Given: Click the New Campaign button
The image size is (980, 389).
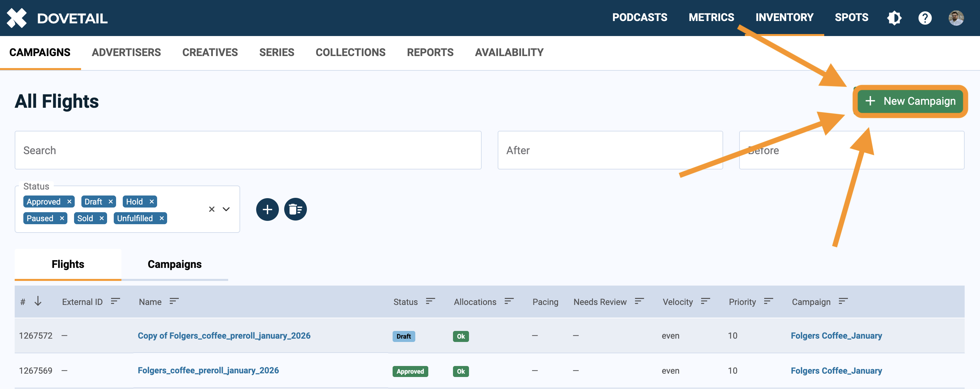Looking at the screenshot, I should click(x=910, y=101).
